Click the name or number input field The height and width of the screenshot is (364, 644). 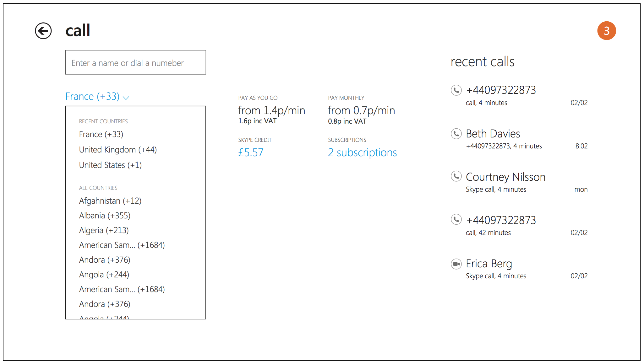pyautogui.click(x=135, y=62)
